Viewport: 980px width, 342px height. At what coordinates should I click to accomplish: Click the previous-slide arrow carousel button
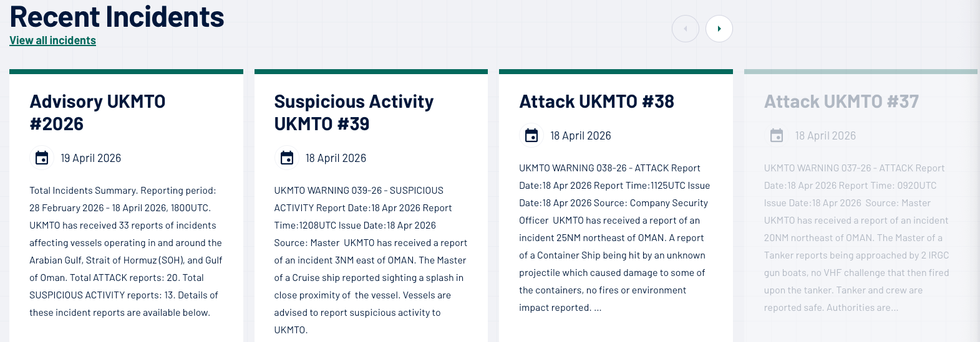coord(686,29)
